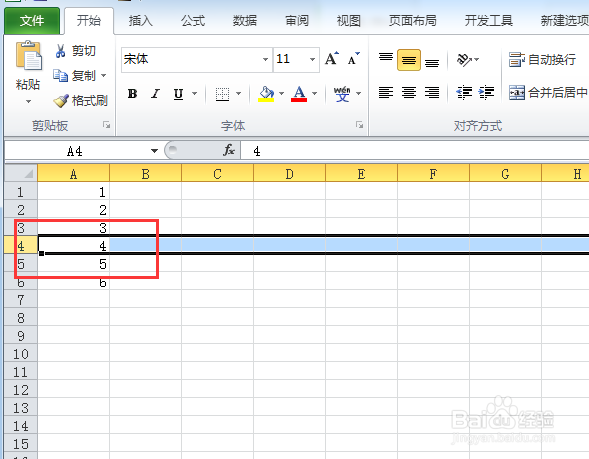Click cell A2 containing 2
This screenshot has height=459, width=589.
pyautogui.click(x=74, y=210)
